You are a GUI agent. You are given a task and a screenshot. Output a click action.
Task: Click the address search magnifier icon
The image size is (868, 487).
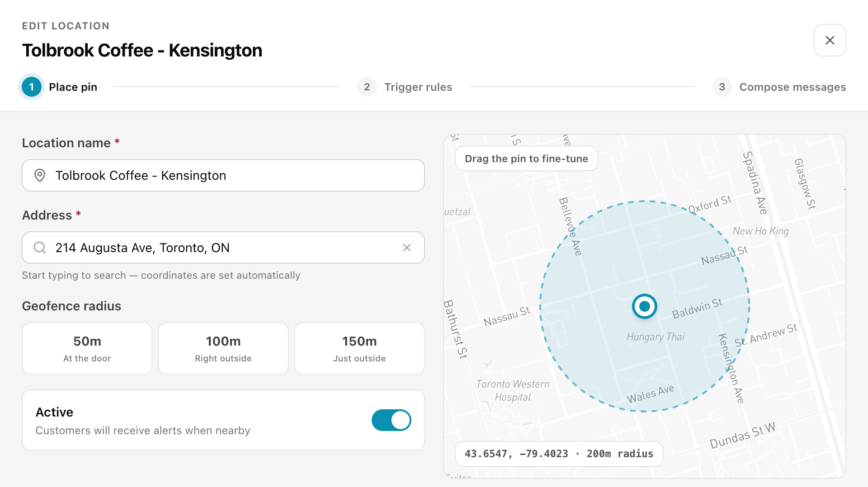(40, 248)
